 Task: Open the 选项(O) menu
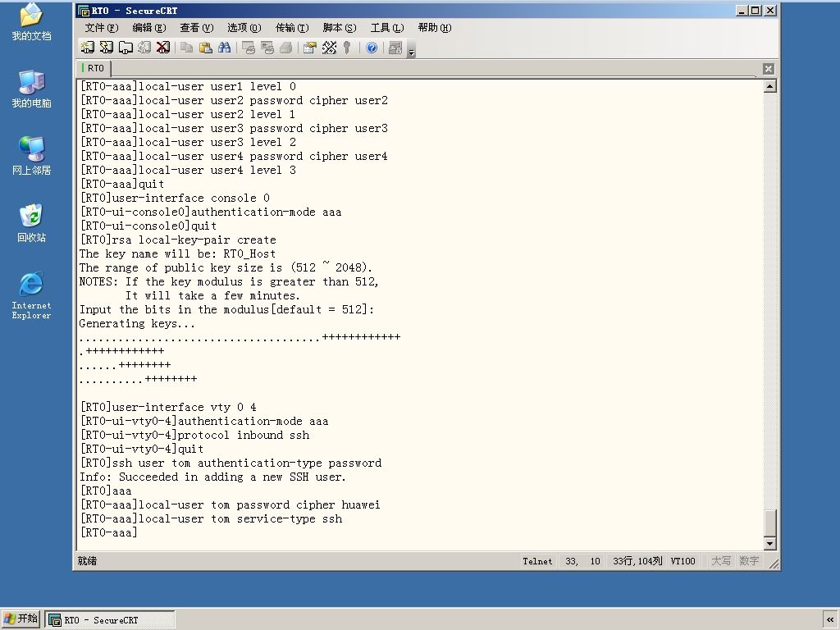tap(244, 28)
